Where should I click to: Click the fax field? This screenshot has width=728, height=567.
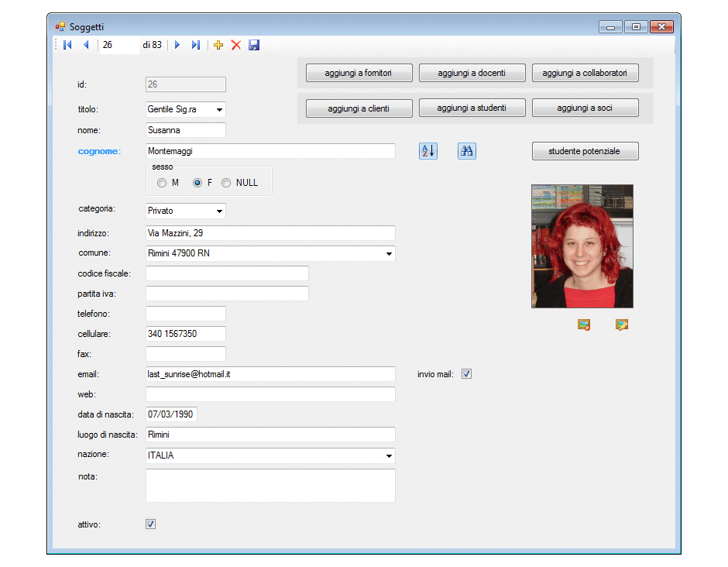tap(186, 354)
